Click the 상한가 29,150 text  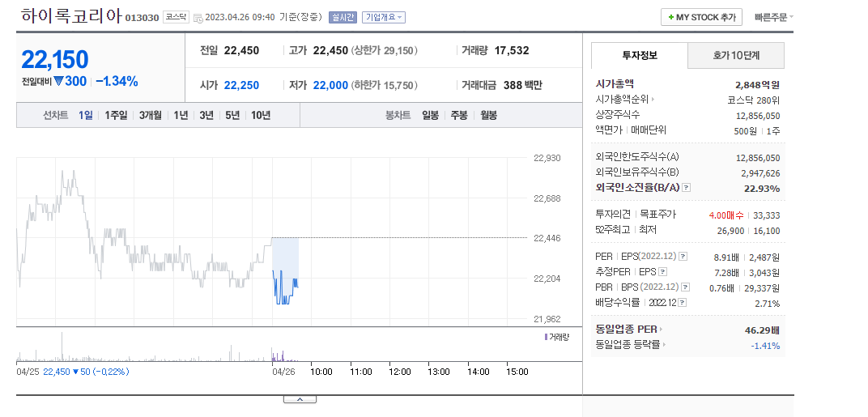point(385,51)
